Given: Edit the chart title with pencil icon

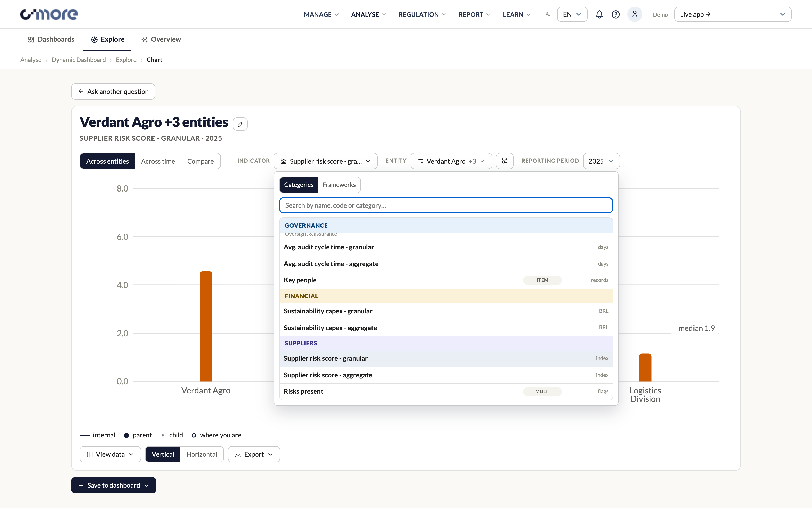Looking at the screenshot, I should [240, 124].
